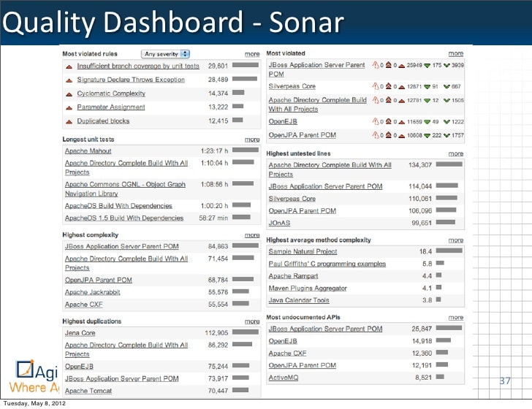This screenshot has height=409, width=532.
Task: Click critical violation icon in Silverpeas Core row
Action: pos(387,86)
